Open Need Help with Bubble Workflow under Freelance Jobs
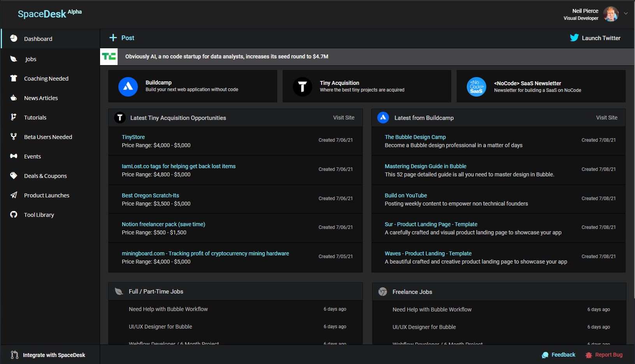This screenshot has height=364, width=635. click(432, 309)
